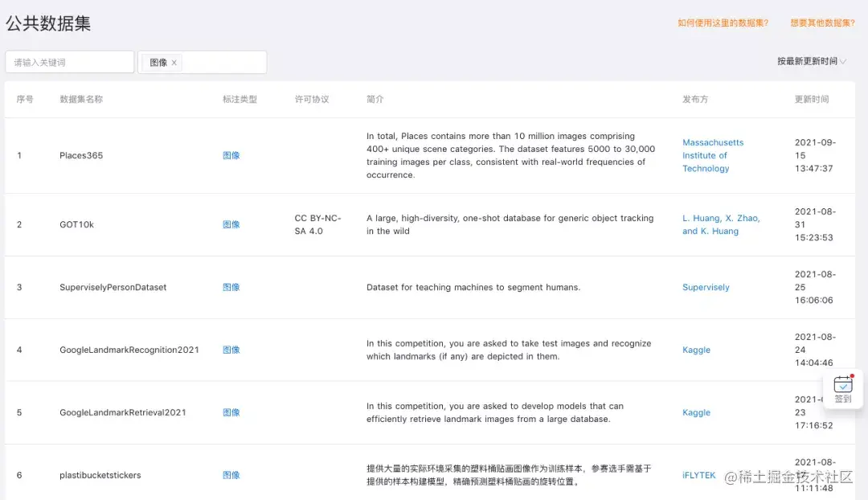Remove the 图像 filter tag via its × icon
Screen dimensions: 868x500
(x=174, y=61)
